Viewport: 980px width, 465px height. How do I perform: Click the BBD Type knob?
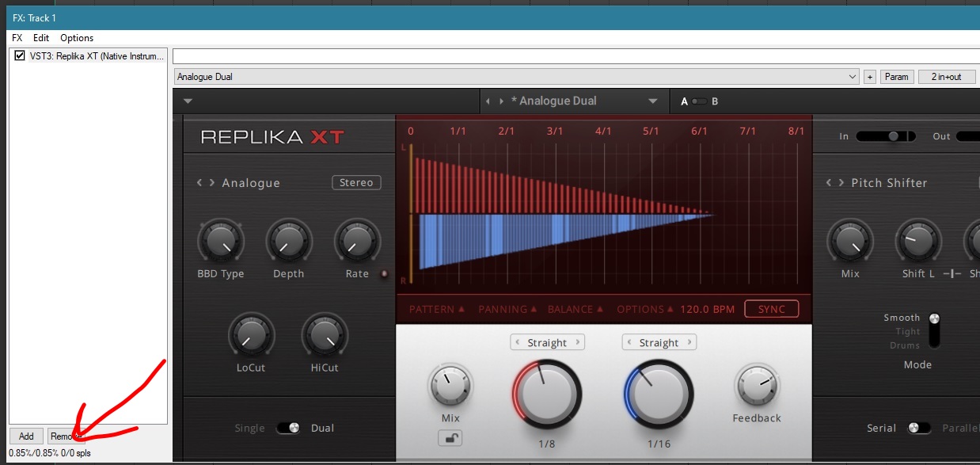tap(221, 242)
